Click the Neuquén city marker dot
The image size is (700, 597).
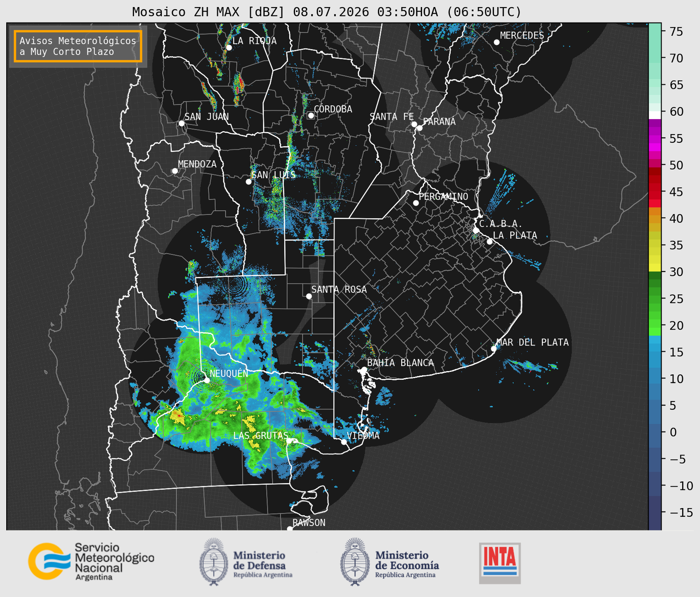(x=207, y=380)
